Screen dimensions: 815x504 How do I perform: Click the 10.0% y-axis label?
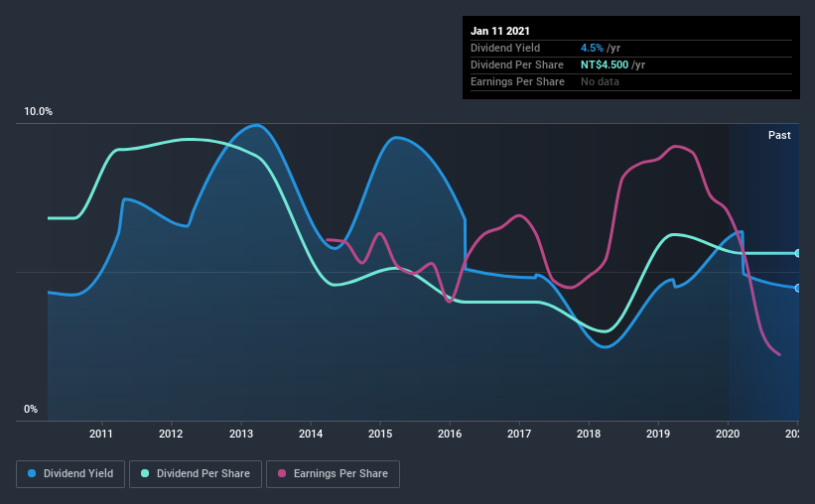tap(38, 112)
